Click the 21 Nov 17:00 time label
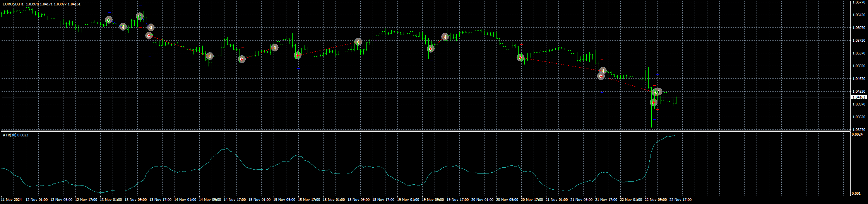Viewport: 868px width, 204px height. (x=606, y=200)
